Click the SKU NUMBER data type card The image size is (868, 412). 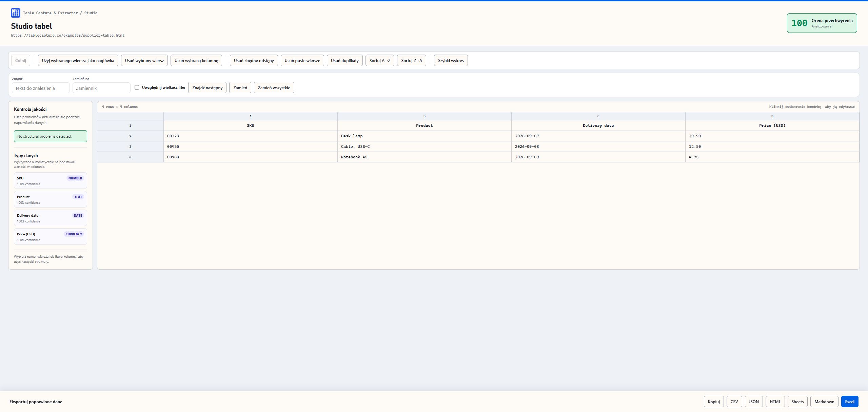51,181
